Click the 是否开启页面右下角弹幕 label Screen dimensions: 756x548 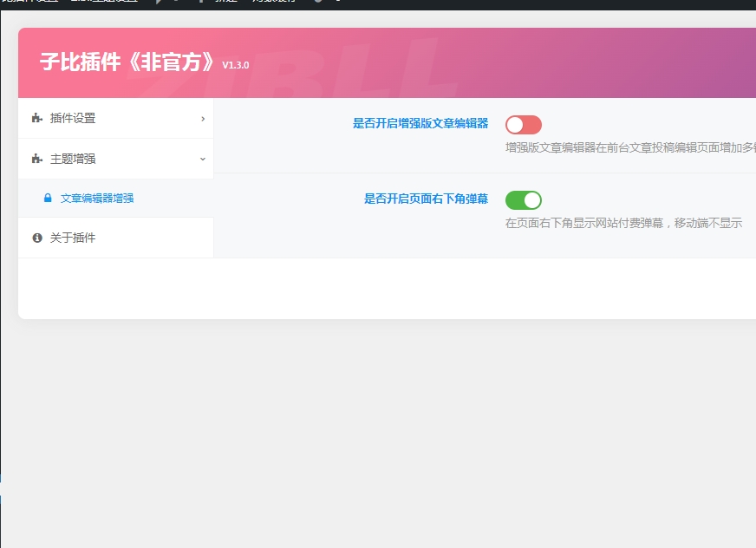427,199
